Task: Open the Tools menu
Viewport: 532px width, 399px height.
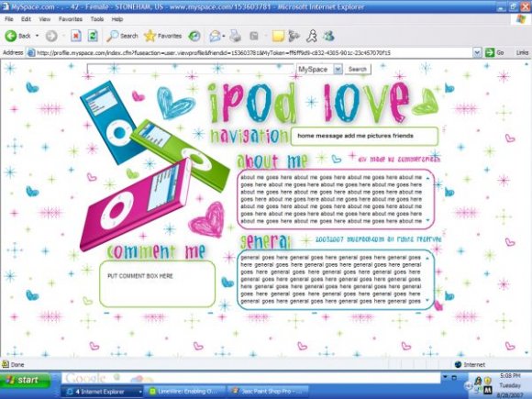Action: point(97,19)
